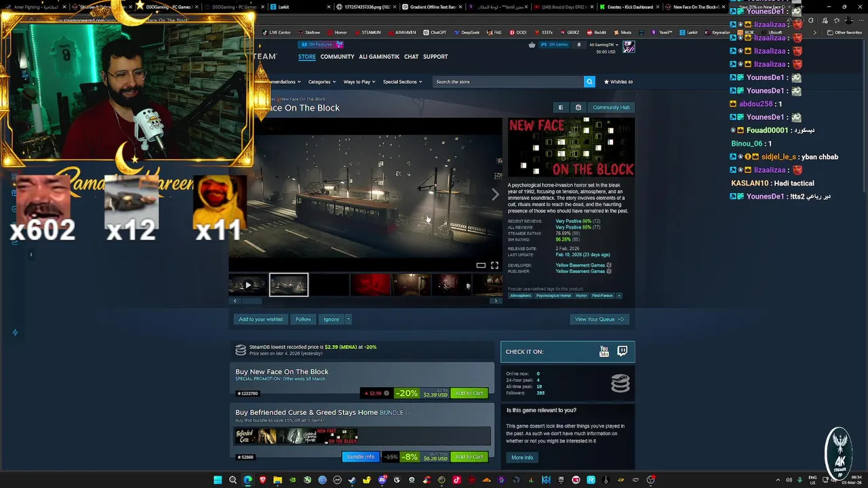The image size is (868, 488).
Task: Click the SteamDB icon beside Community Hub
Action: 578,107
